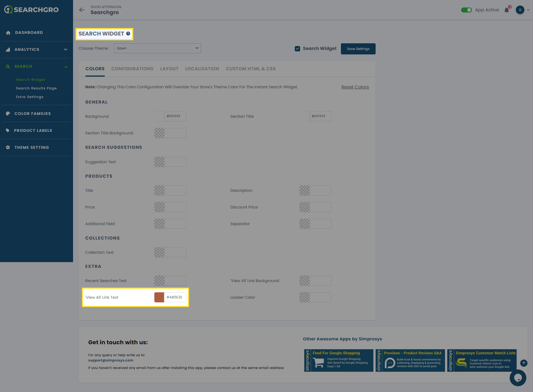This screenshot has width=533, height=392.
Task: Click the Reset Colors link
Action: coord(355,87)
